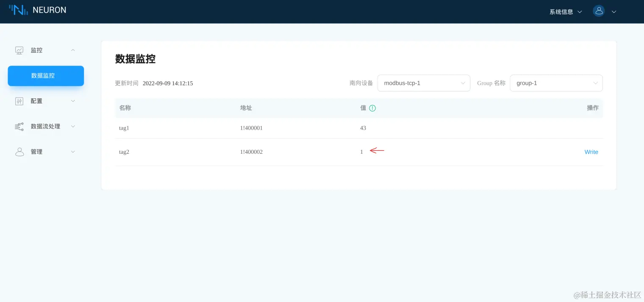Image resolution: width=644 pixels, height=302 pixels.
Task: Select the 数据监控 menu item
Action: [x=46, y=76]
